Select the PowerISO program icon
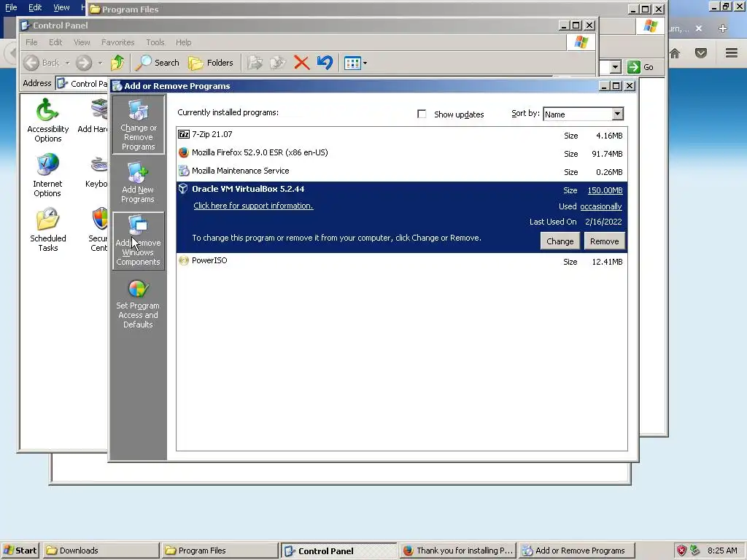 (x=183, y=260)
